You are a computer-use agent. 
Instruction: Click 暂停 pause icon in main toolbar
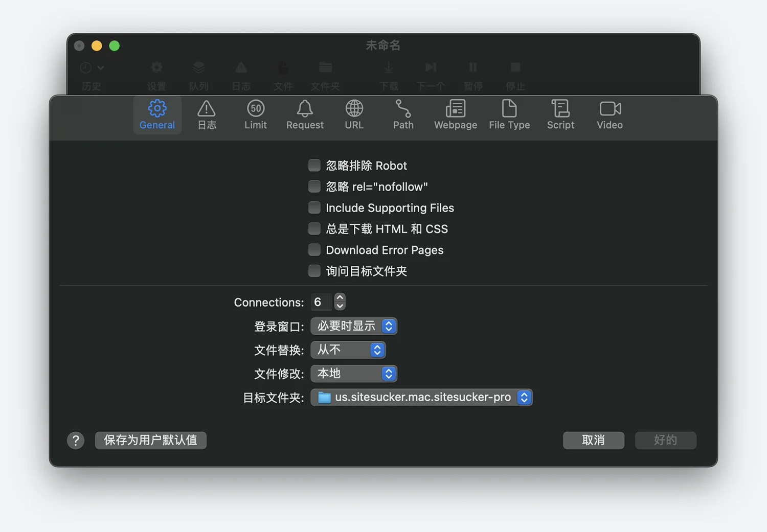click(473, 67)
